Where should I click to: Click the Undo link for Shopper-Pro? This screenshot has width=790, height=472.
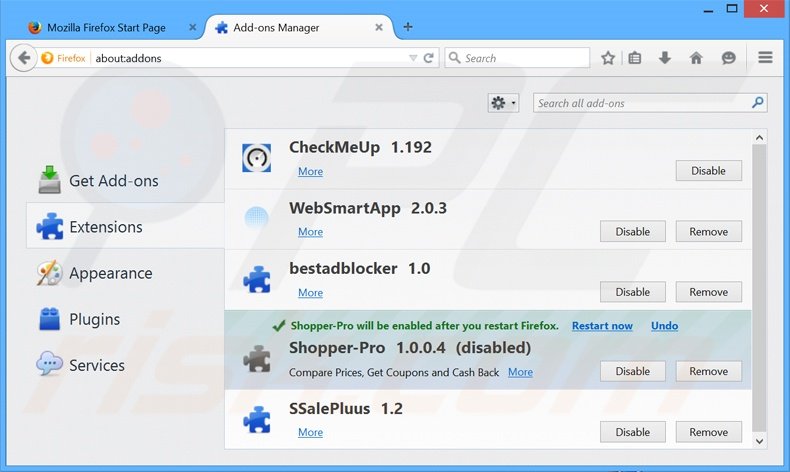665,326
